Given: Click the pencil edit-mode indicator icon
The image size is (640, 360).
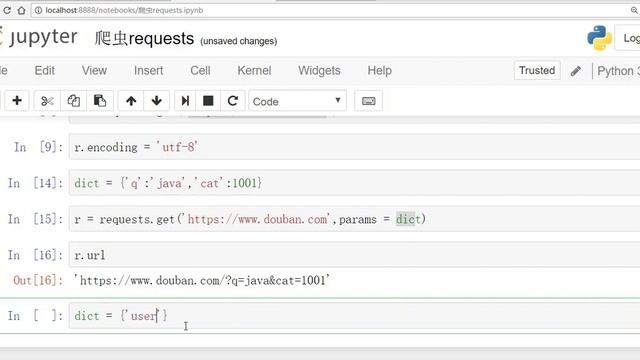Looking at the screenshot, I should tap(576, 71).
